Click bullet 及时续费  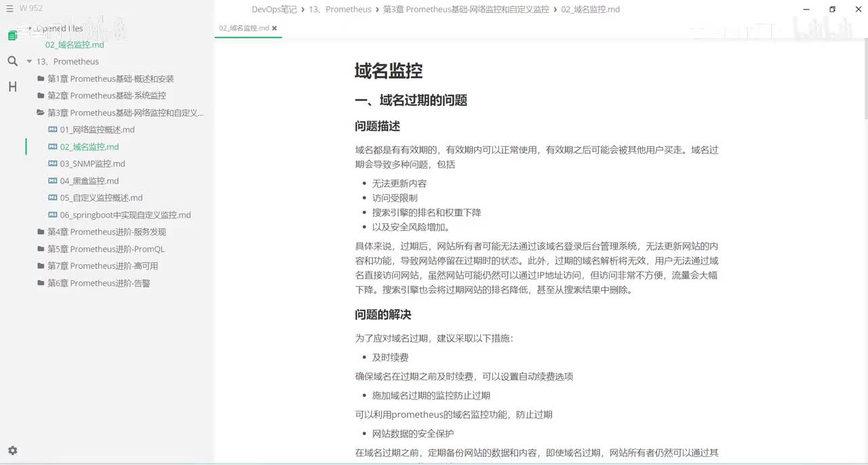(391, 357)
